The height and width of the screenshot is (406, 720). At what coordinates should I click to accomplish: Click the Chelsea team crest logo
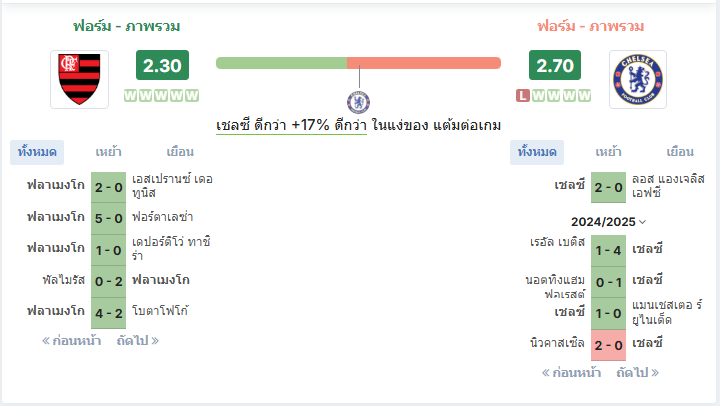(637, 79)
